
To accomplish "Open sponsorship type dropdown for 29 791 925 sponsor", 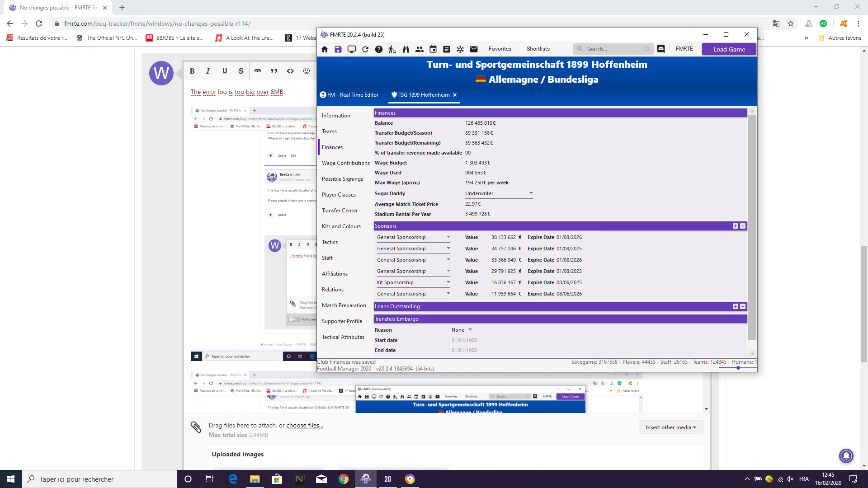I will pos(413,271).
